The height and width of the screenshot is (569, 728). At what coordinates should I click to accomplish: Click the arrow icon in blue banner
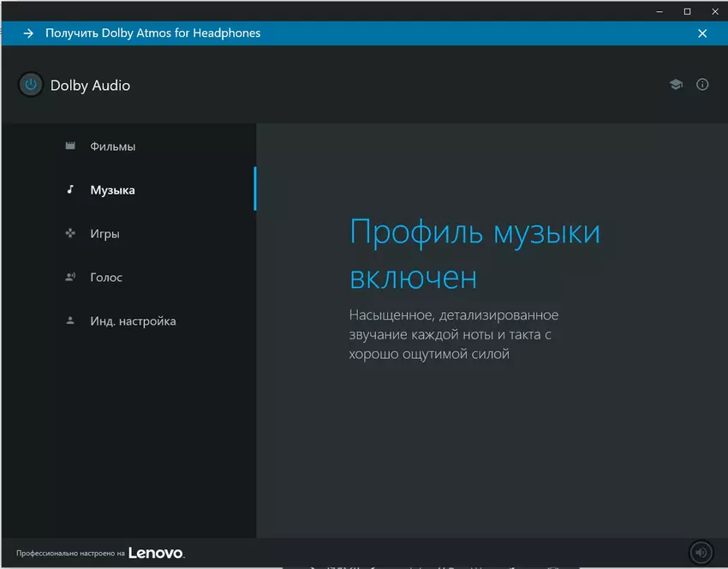click(x=28, y=33)
